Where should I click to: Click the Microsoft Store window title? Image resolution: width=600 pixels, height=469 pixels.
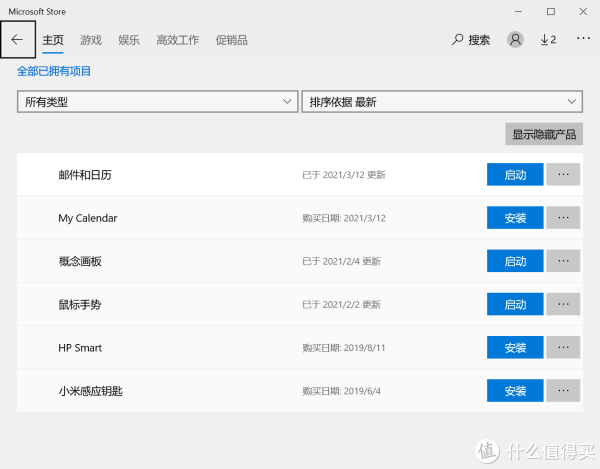click(x=37, y=12)
